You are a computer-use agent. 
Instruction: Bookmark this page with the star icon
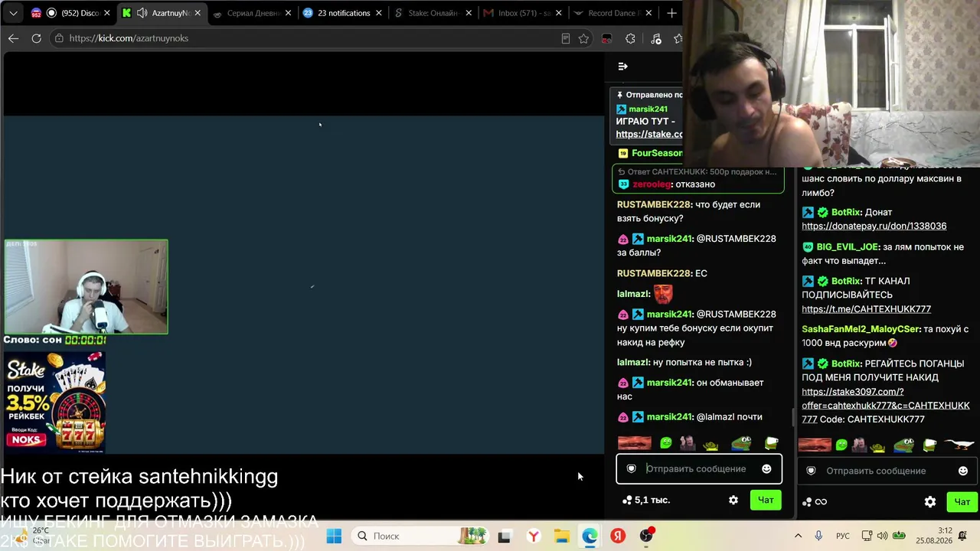584,38
